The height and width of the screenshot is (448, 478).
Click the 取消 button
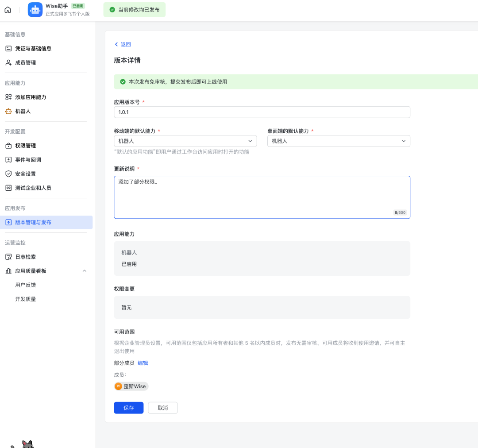(162, 408)
